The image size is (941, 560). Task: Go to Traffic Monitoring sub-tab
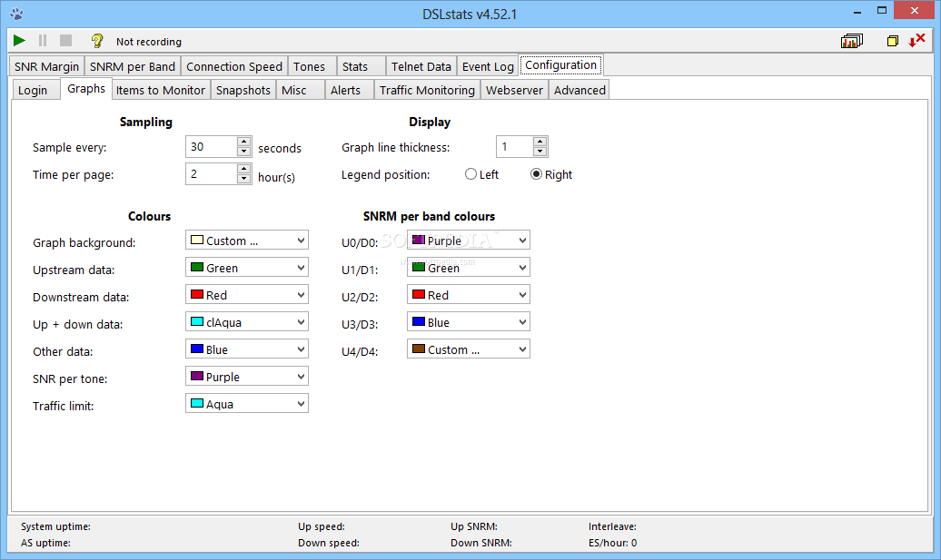tap(427, 90)
